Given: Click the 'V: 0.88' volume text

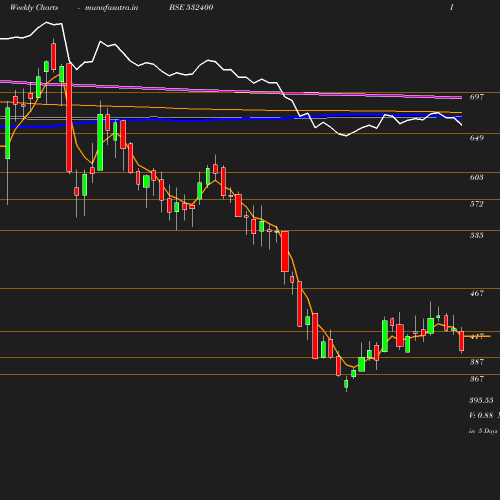Looking at the screenshot, I should [481, 415].
